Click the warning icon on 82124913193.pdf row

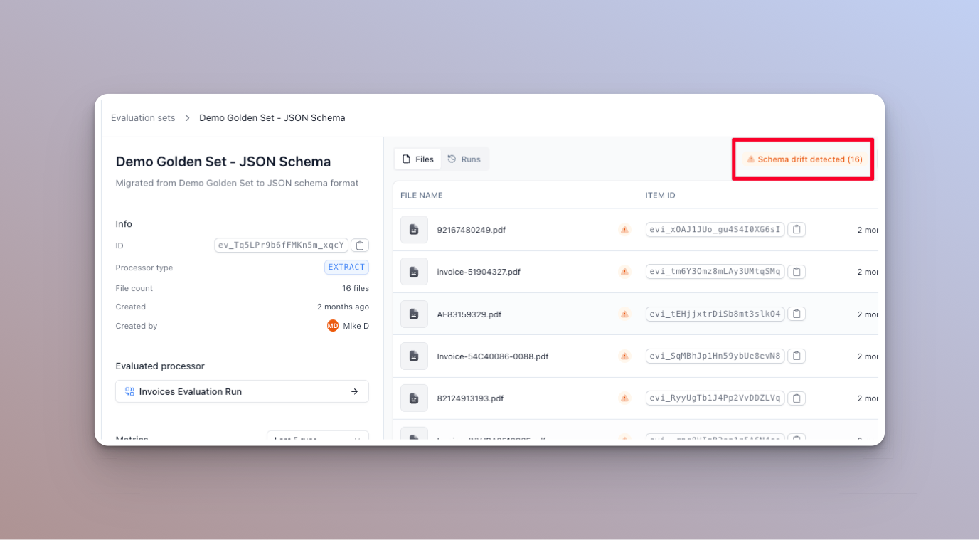pyautogui.click(x=624, y=398)
